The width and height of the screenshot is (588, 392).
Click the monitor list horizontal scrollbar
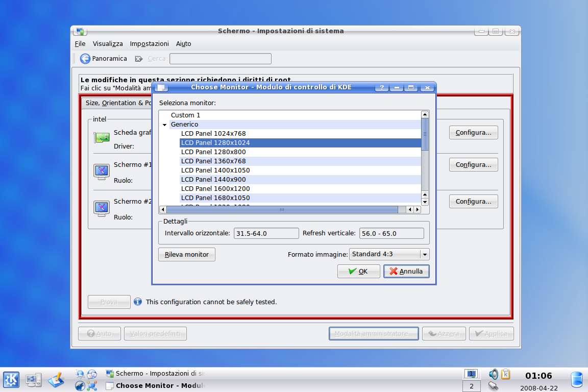pyautogui.click(x=282, y=210)
